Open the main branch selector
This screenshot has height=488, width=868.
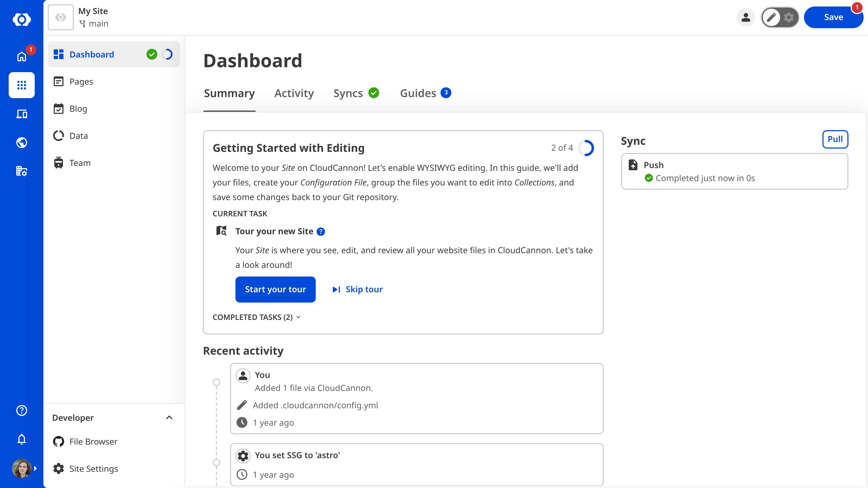click(94, 24)
